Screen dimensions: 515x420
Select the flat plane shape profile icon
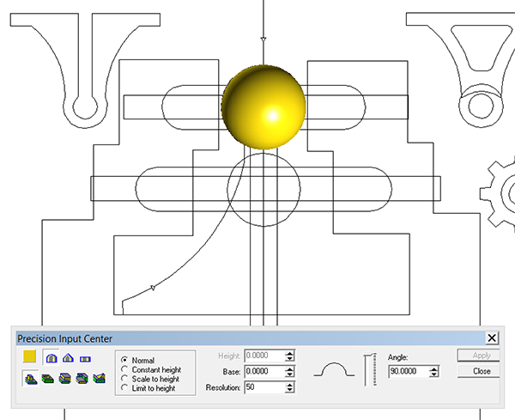(x=85, y=359)
